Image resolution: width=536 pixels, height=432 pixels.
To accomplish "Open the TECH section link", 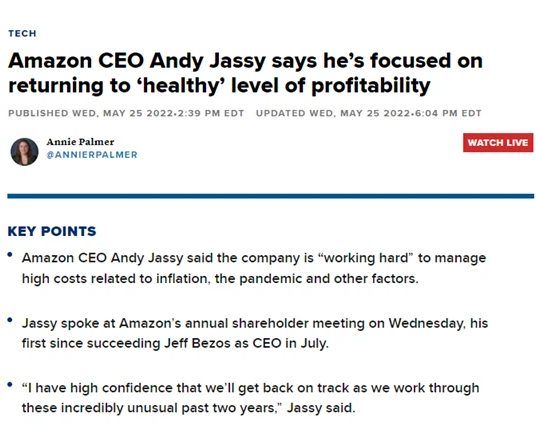I will coord(22,33).
